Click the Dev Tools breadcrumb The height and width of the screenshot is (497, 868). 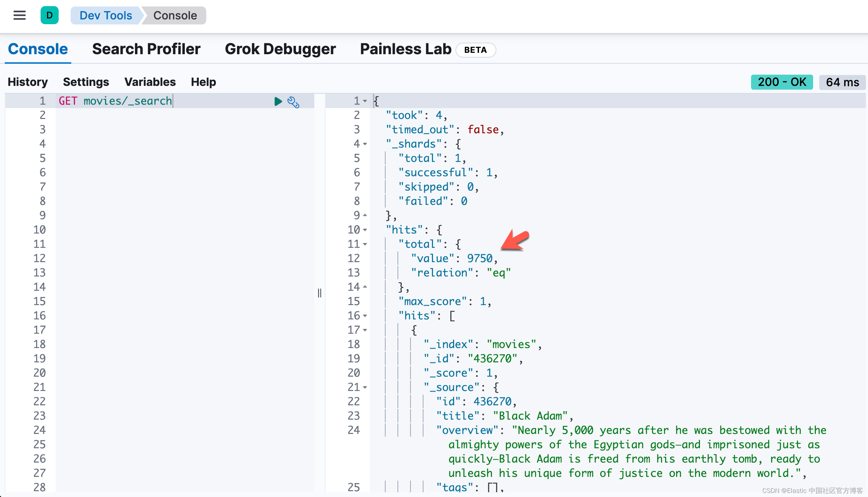pyautogui.click(x=105, y=15)
